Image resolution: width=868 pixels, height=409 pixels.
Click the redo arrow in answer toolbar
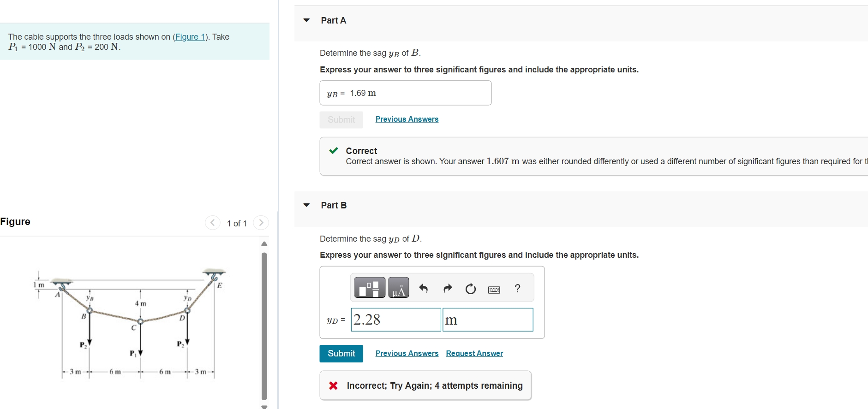[x=447, y=289]
